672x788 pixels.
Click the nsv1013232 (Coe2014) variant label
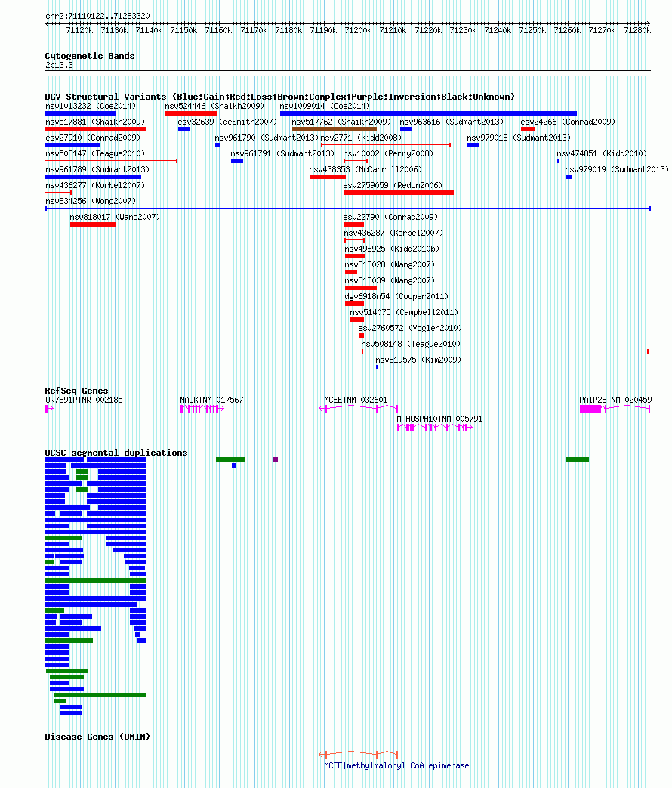click(x=91, y=106)
